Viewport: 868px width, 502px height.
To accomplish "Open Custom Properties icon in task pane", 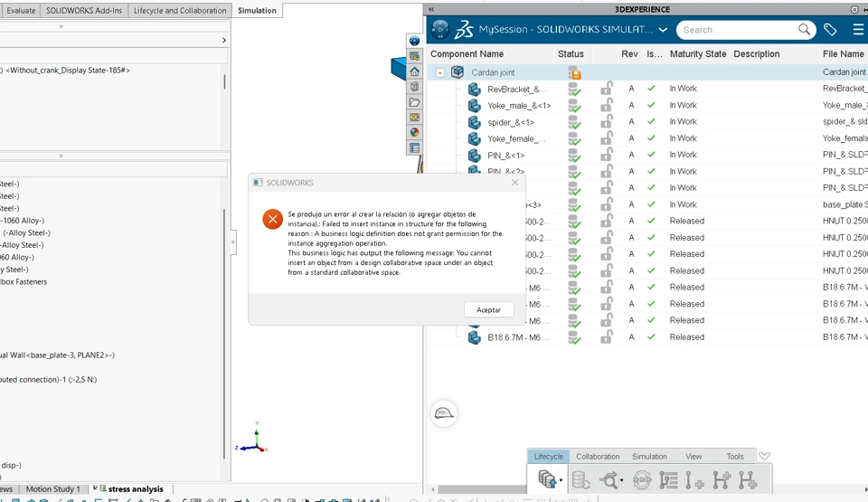I will [414, 148].
